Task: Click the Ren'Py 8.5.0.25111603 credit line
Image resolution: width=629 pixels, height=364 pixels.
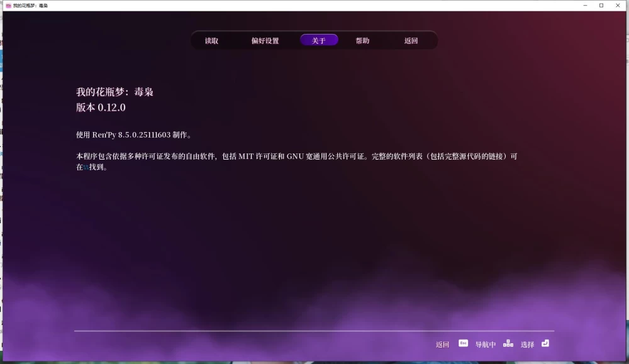Action: coord(133,135)
